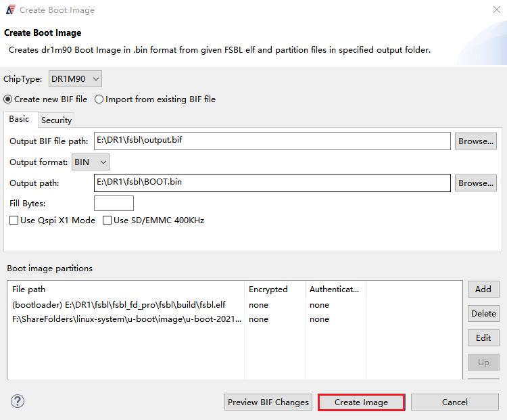Viewport: 507px width, 420px height.
Task: Open the help question mark icon
Action: tap(18, 401)
